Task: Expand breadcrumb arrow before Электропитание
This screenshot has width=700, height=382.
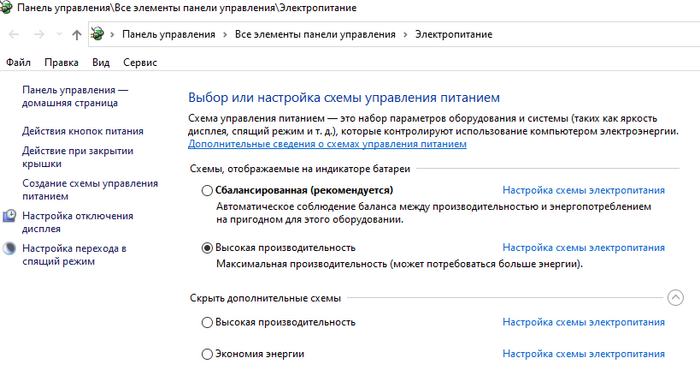Action: click(x=405, y=34)
